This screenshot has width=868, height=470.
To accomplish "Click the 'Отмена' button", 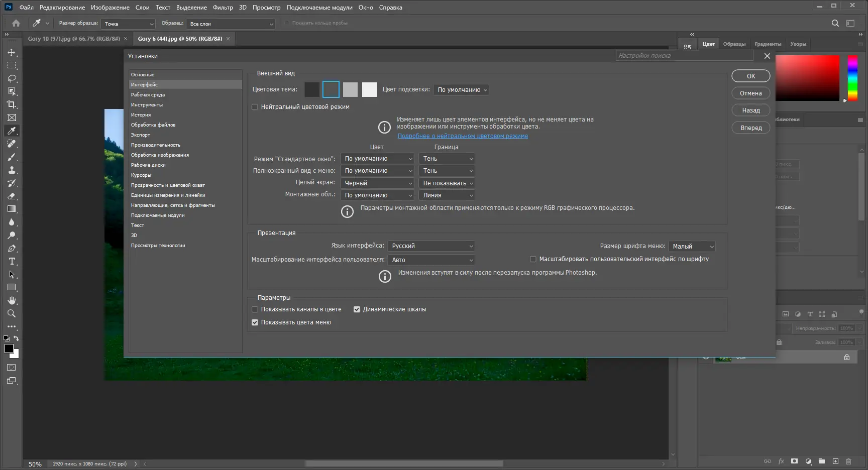I will [x=751, y=93].
